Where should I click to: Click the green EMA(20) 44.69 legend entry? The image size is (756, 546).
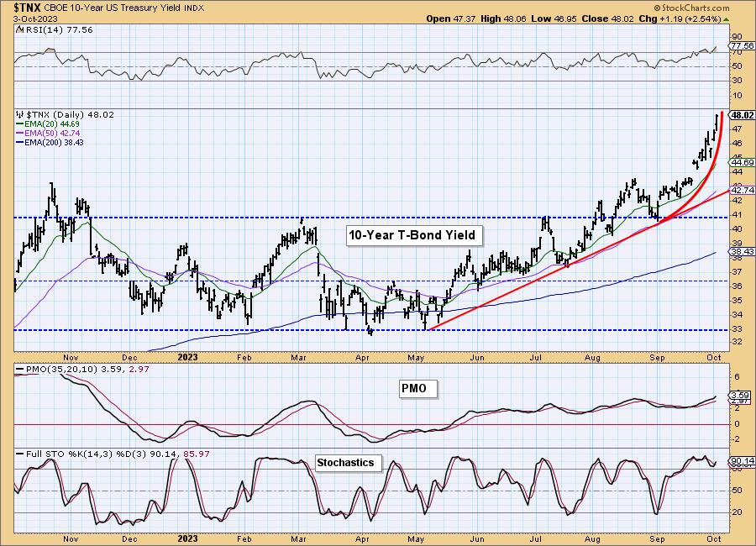48,124
